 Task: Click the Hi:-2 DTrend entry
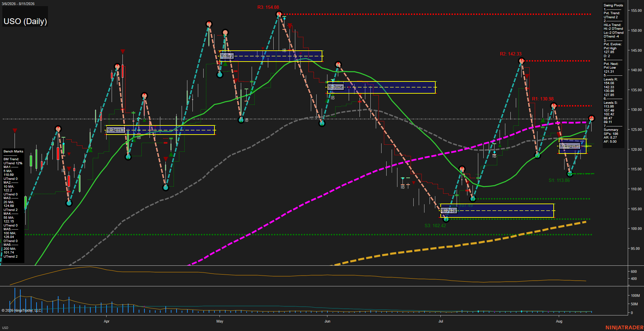point(613,29)
